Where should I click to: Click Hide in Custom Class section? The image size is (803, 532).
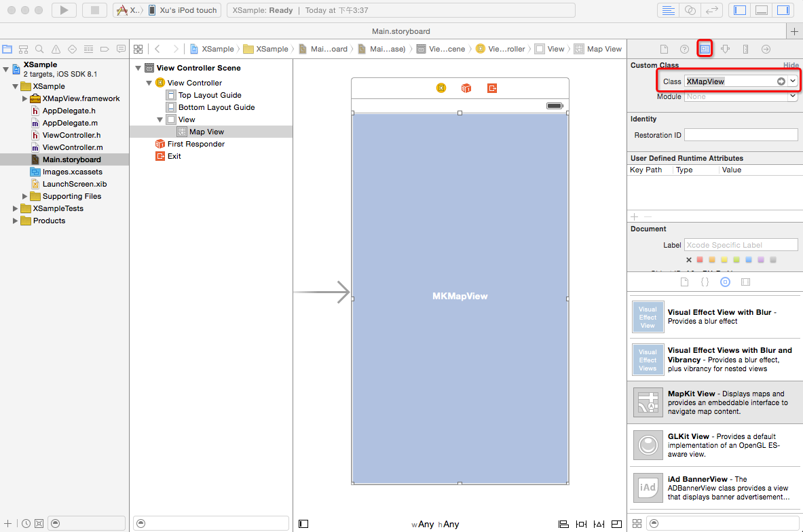(791, 65)
